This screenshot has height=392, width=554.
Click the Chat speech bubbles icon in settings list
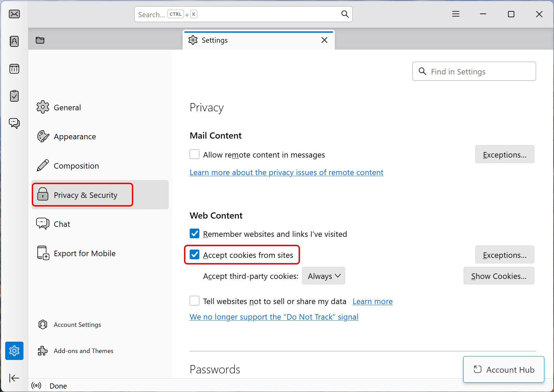pos(43,224)
